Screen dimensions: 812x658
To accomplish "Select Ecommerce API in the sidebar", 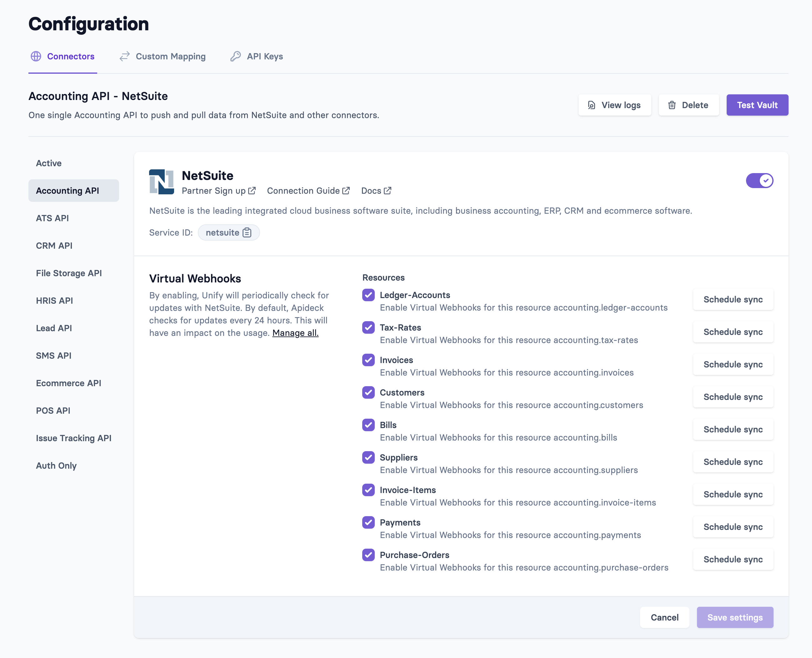I will click(73, 383).
